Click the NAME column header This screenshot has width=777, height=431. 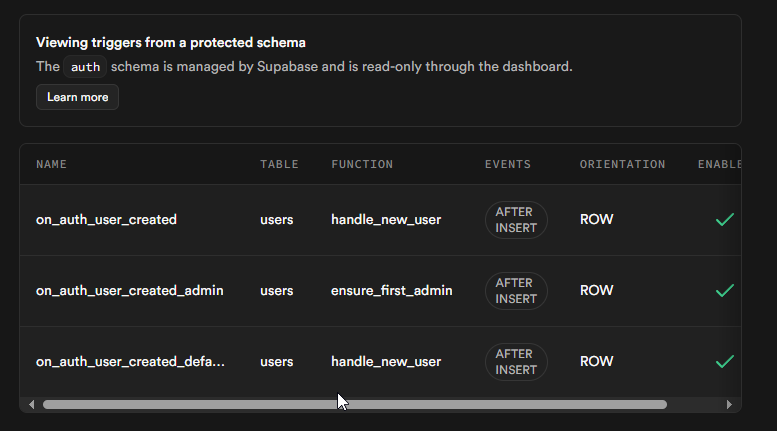(x=52, y=164)
